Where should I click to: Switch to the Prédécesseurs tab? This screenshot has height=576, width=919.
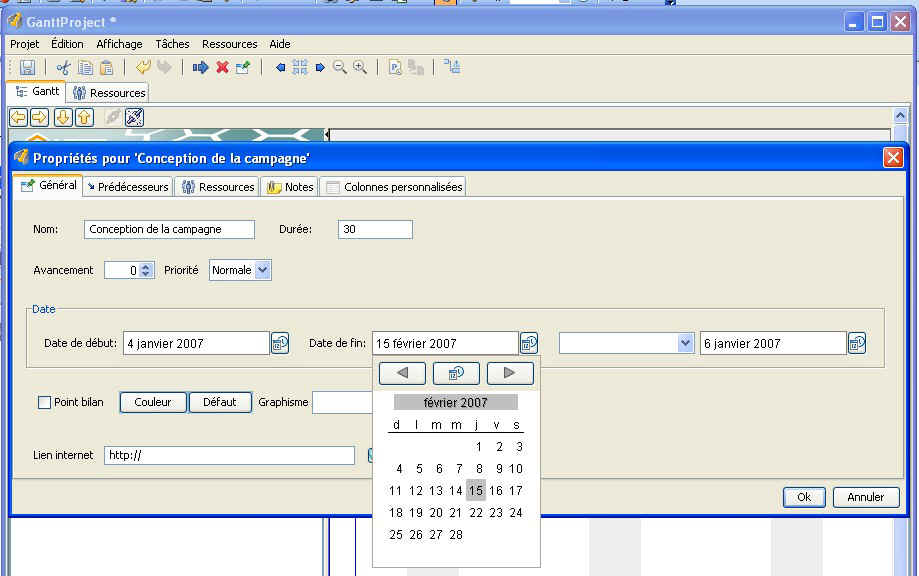(128, 187)
